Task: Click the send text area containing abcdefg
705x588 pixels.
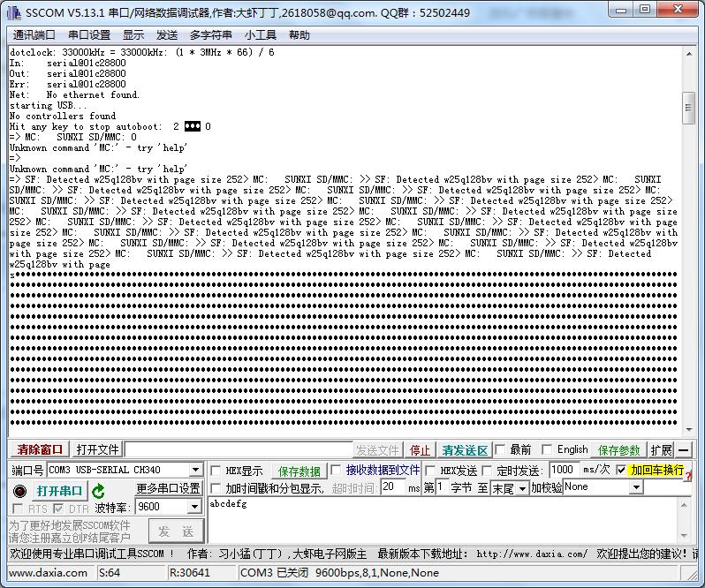Action: point(443,521)
